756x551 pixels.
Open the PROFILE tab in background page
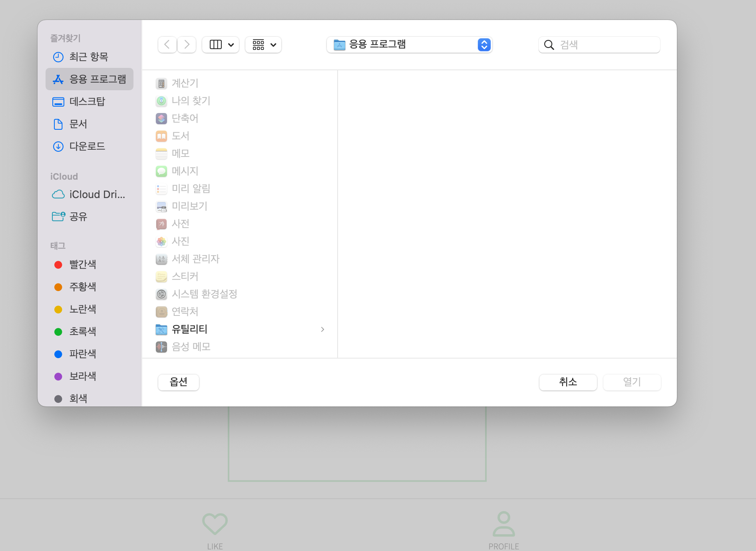[504, 530]
